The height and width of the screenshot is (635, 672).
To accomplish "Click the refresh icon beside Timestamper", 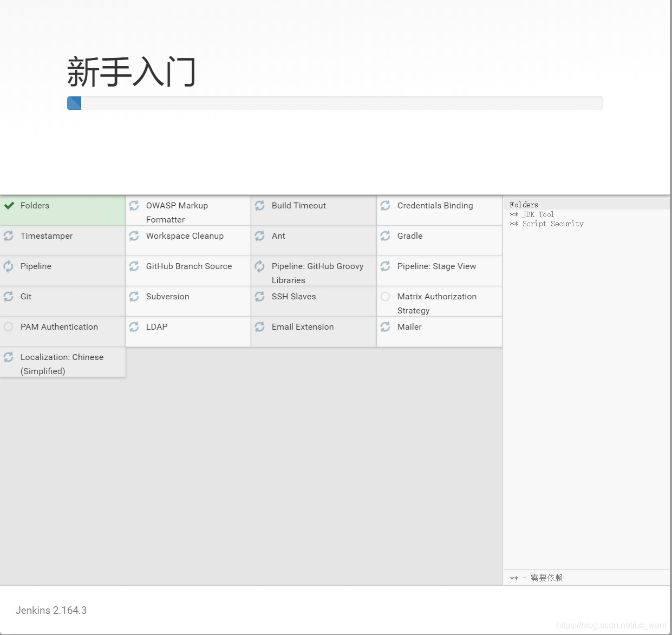I will point(9,236).
